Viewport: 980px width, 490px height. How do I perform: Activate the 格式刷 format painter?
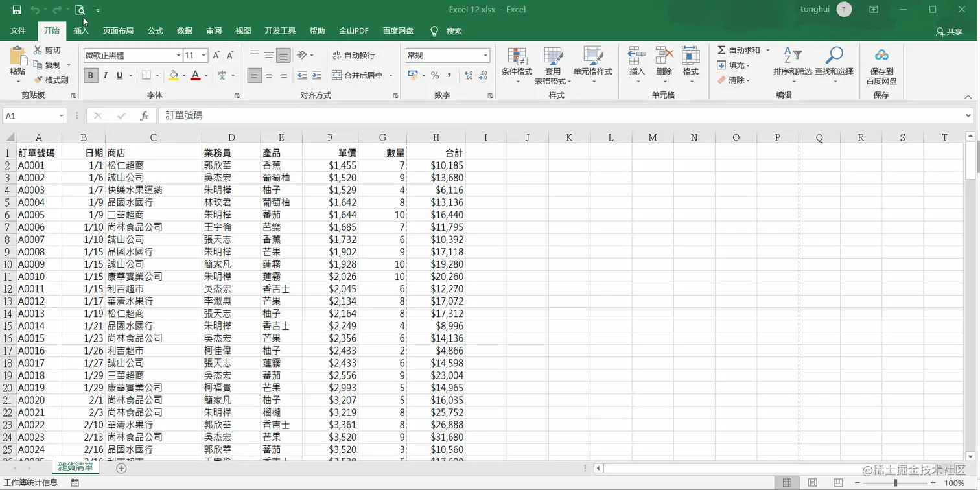tap(51, 80)
